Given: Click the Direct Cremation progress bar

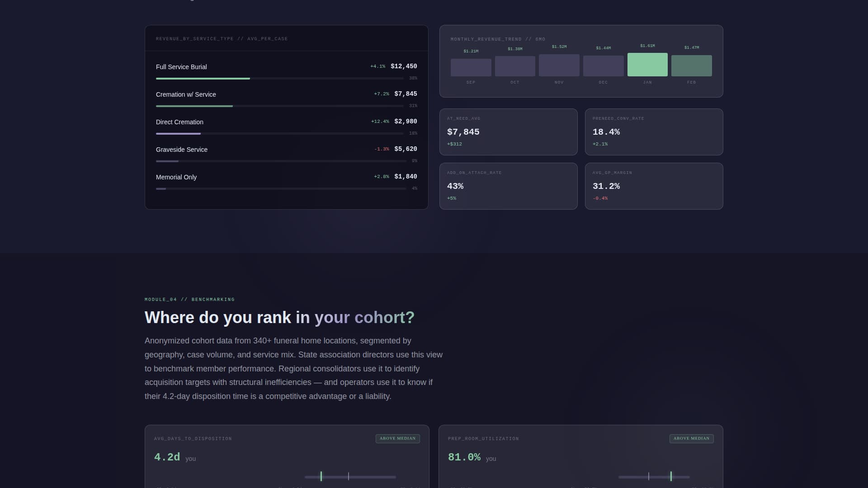Looking at the screenshot, I should pos(280,134).
